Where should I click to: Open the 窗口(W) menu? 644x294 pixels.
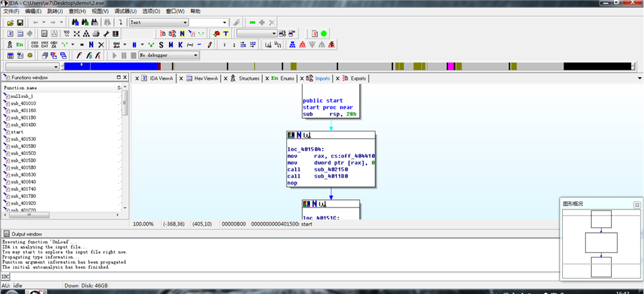175,11
